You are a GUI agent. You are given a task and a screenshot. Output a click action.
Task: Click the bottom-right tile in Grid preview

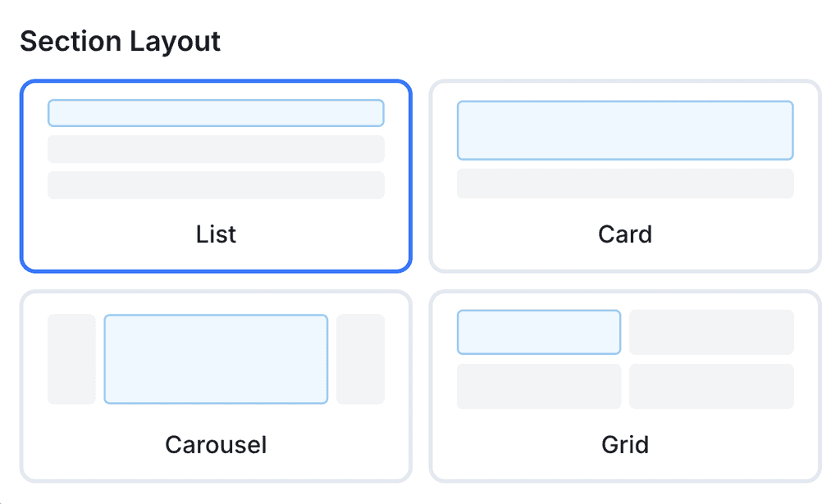(x=711, y=386)
